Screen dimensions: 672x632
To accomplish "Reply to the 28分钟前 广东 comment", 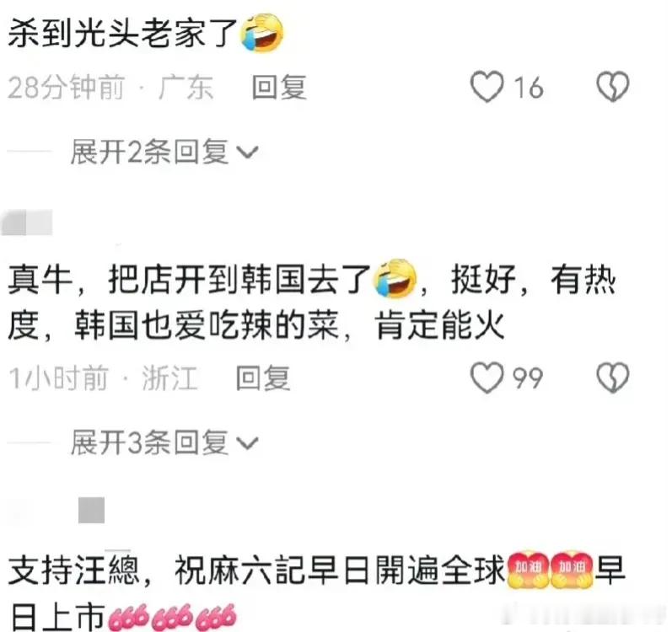I will tap(279, 87).
